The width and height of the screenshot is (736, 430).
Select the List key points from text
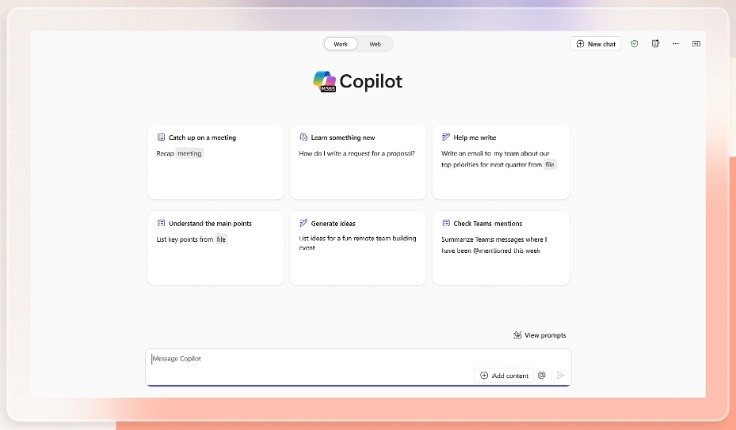(x=184, y=239)
